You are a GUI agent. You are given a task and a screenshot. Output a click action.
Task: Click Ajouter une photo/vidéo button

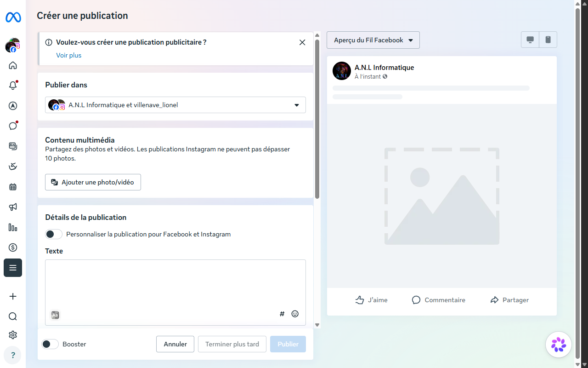click(x=93, y=182)
